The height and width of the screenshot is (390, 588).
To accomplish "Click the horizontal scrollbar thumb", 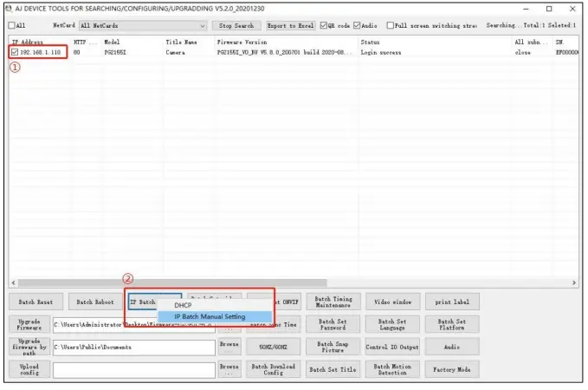I will coord(172,283).
